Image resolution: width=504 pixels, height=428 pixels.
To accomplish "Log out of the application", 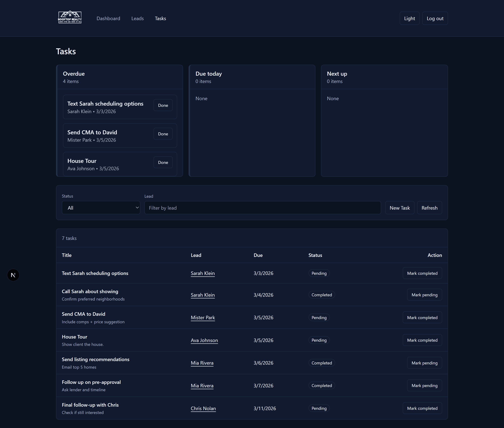I will (435, 18).
